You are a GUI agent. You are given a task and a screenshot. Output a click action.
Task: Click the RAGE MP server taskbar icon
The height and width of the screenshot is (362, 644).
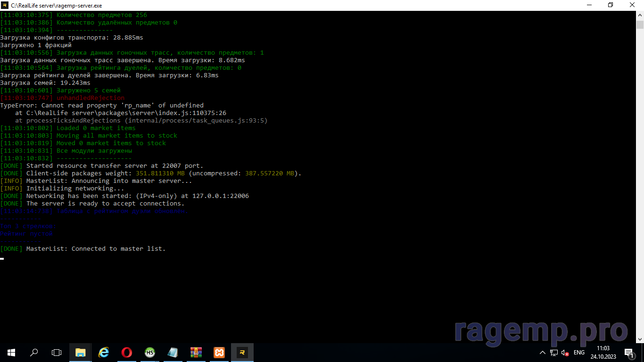tap(242, 352)
